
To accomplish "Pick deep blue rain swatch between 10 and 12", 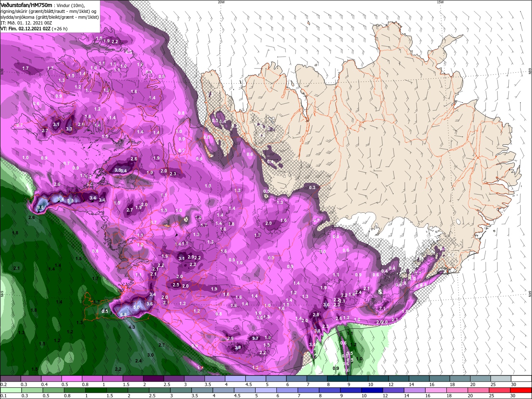I will coord(372,390).
